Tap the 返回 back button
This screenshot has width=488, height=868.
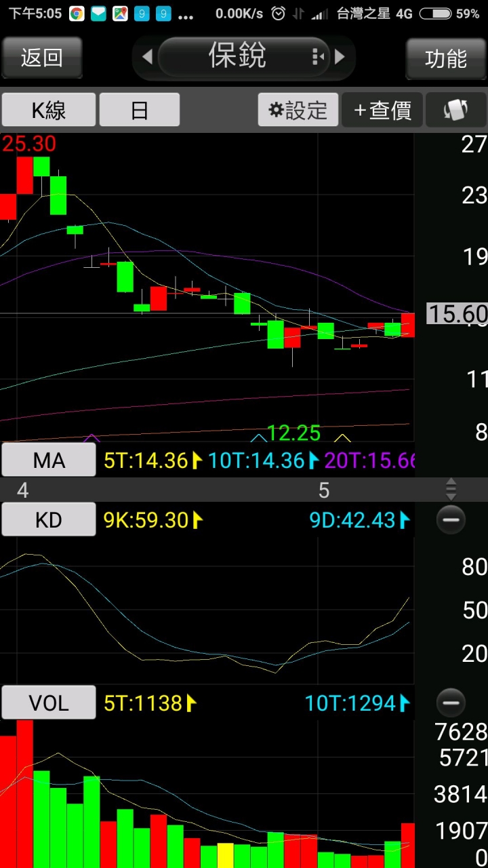point(42,58)
